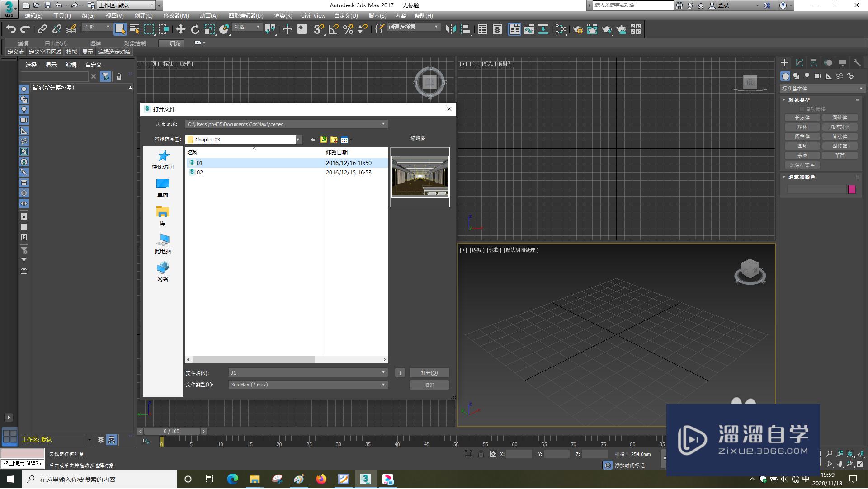Click the pink object color swatch
This screenshot has height=489, width=868.
click(852, 190)
